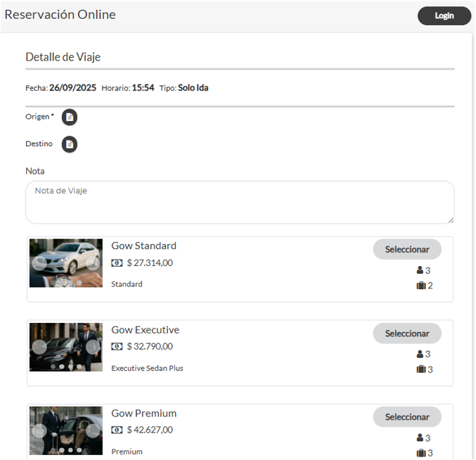Viewport: 476px width, 460px height.
Task: Click the Gow Executive price money icon
Action: click(117, 347)
